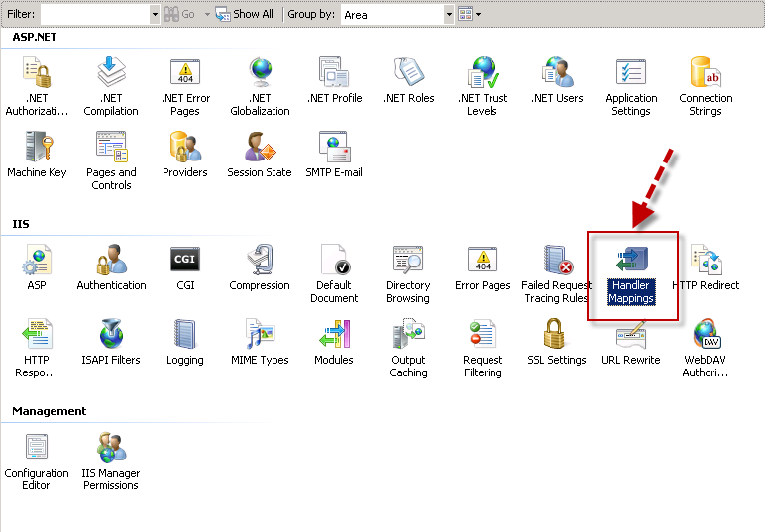This screenshot has height=532, width=765.
Task: Open .NET Authorization Rules feature
Action: (x=37, y=86)
